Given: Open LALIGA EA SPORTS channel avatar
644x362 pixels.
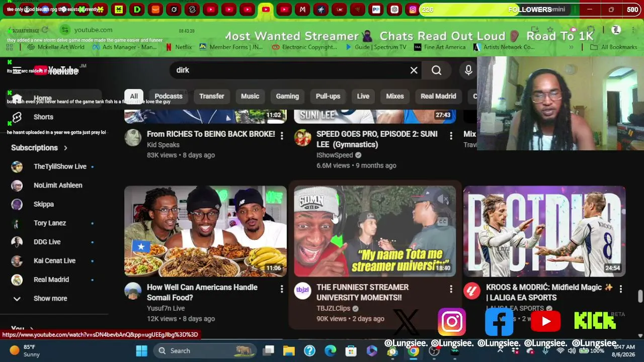Looking at the screenshot, I should [472, 291].
